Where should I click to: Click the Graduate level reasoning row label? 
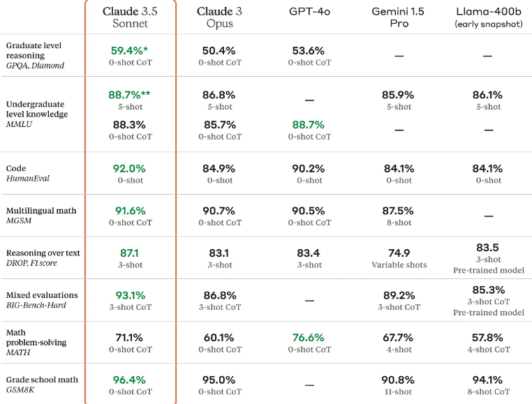(x=35, y=55)
